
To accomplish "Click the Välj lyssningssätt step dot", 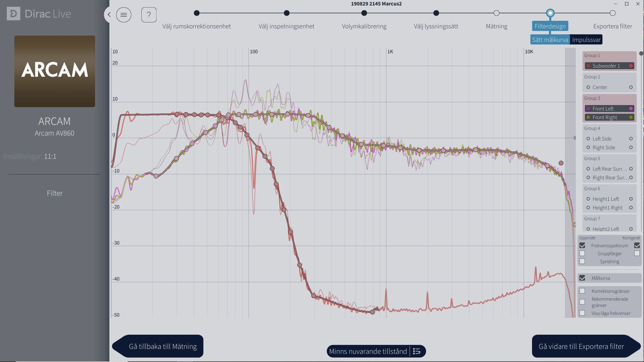I will coord(436,13).
